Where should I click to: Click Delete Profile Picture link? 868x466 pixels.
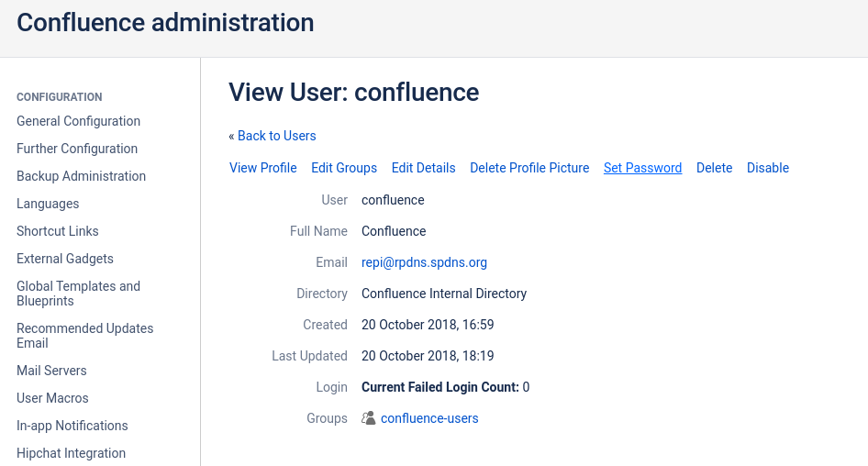529,168
